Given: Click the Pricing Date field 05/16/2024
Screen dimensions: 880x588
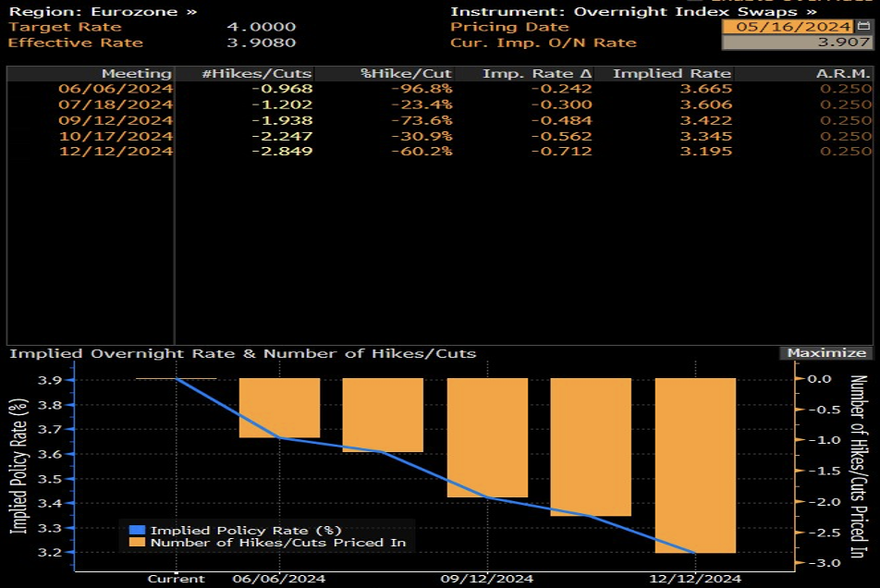Looking at the screenshot, I should point(788,27).
